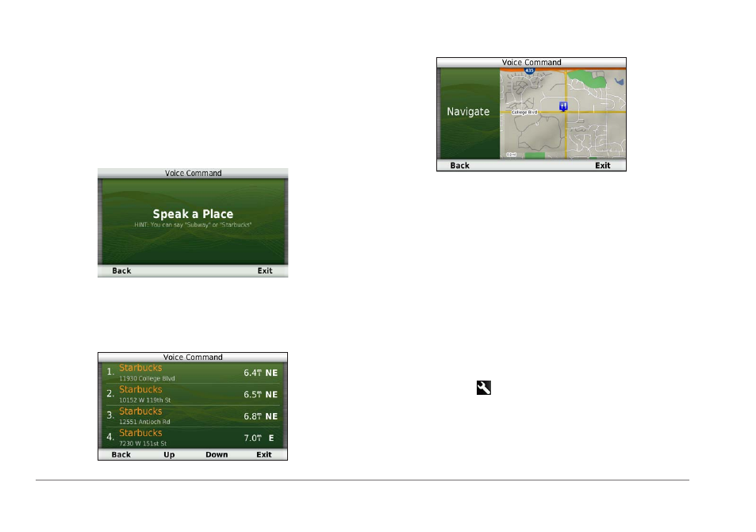Click Voice Command title above Speak a Place

pyautogui.click(x=193, y=173)
